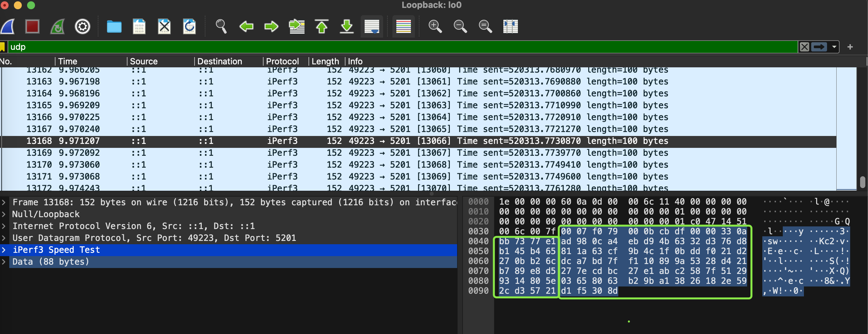Save this capture file
The image size is (868, 334).
click(139, 26)
